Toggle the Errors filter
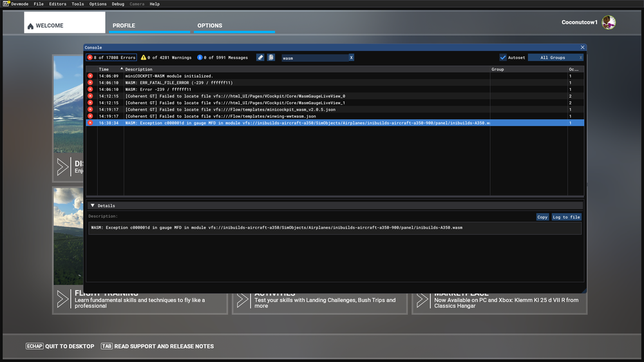The image size is (644, 362). pos(111,57)
